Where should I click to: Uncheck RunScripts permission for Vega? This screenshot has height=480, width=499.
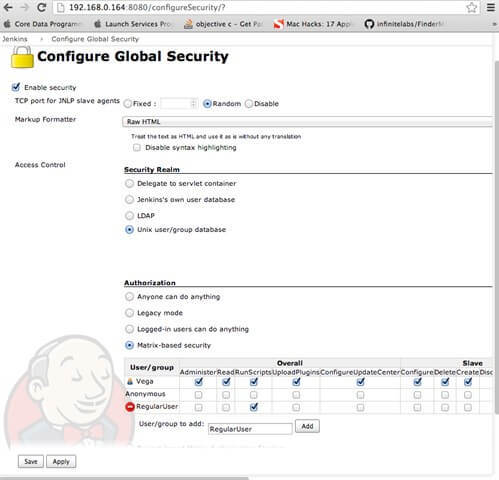(254, 382)
